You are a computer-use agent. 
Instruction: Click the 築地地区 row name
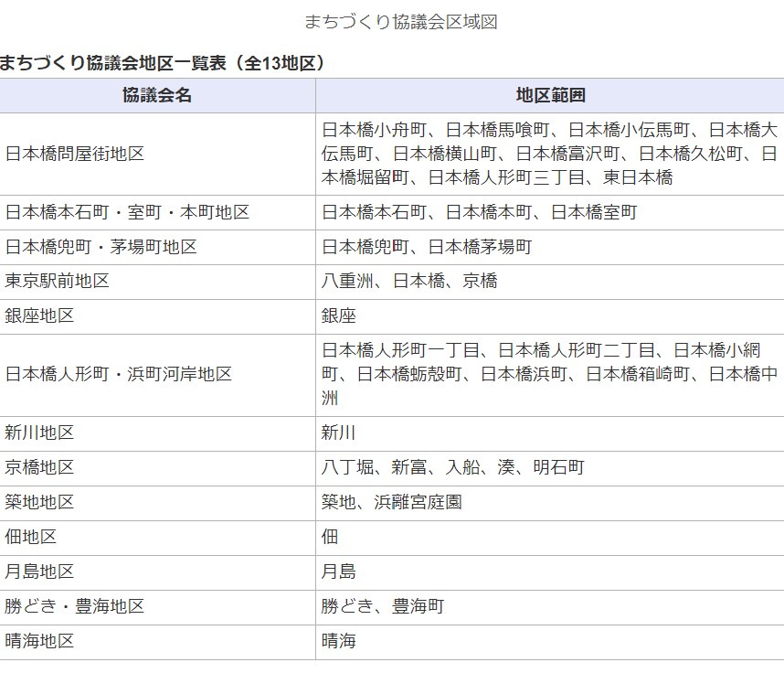click(40, 503)
